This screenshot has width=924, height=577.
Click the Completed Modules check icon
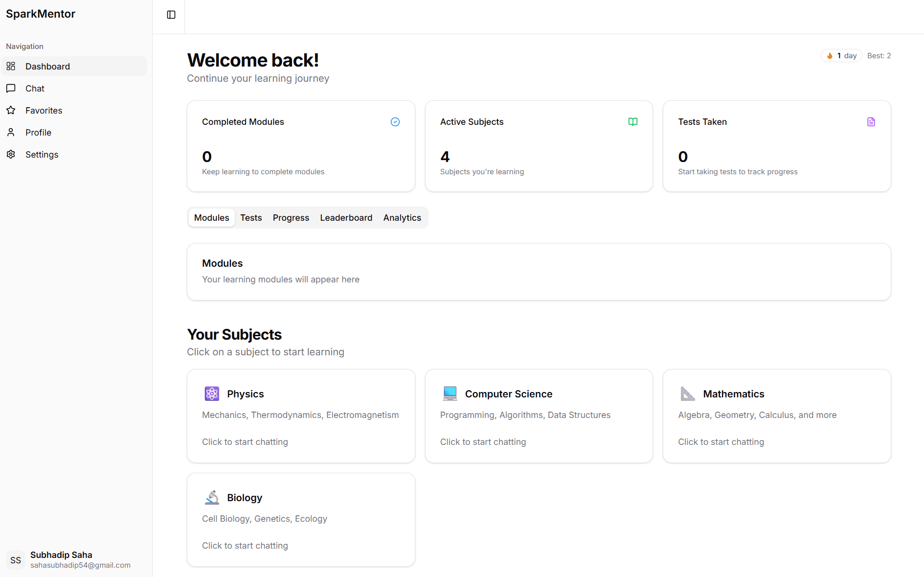(x=395, y=121)
